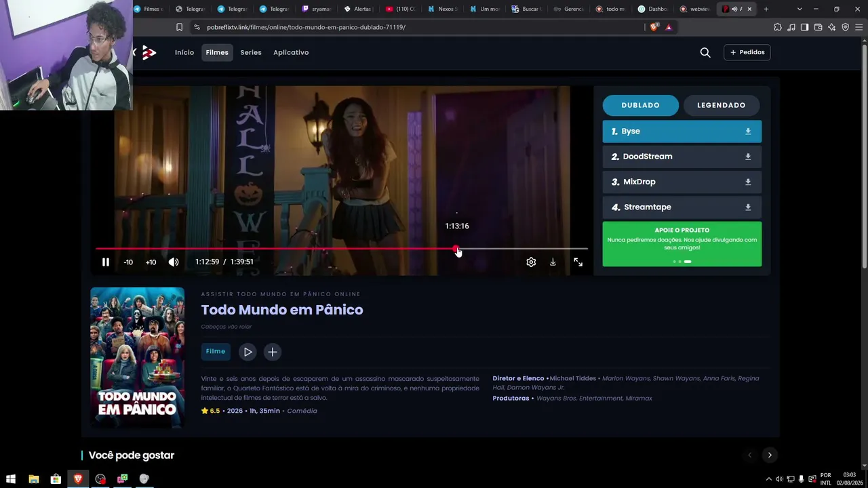Toggle fullscreen in the video player

click(578, 262)
